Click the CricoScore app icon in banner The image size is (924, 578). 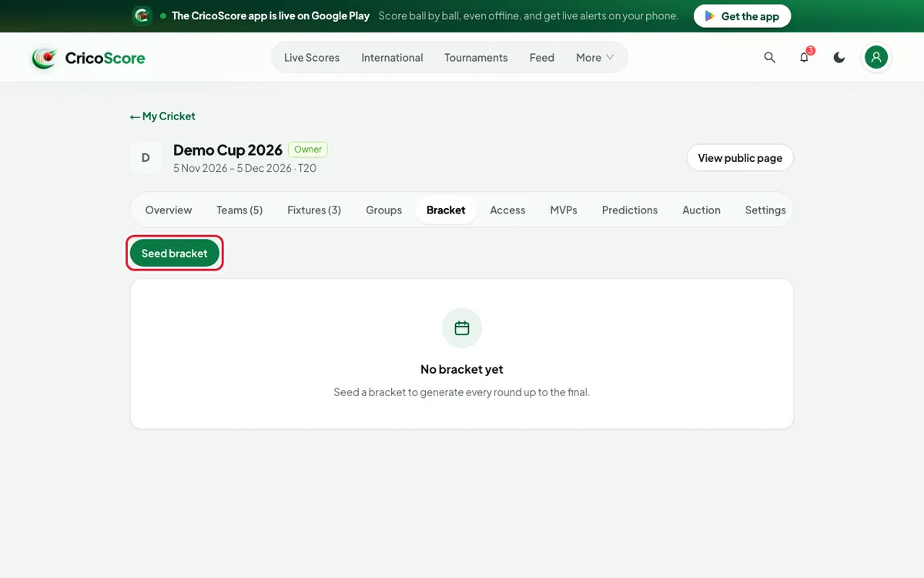(142, 15)
